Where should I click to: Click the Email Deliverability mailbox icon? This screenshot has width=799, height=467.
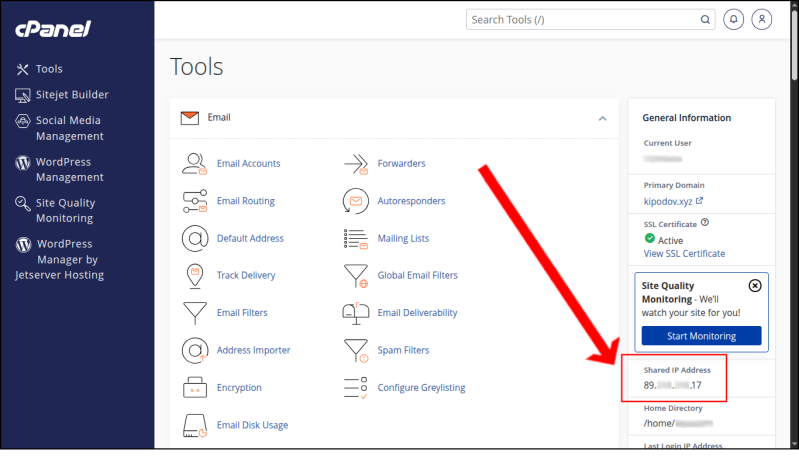click(x=356, y=313)
